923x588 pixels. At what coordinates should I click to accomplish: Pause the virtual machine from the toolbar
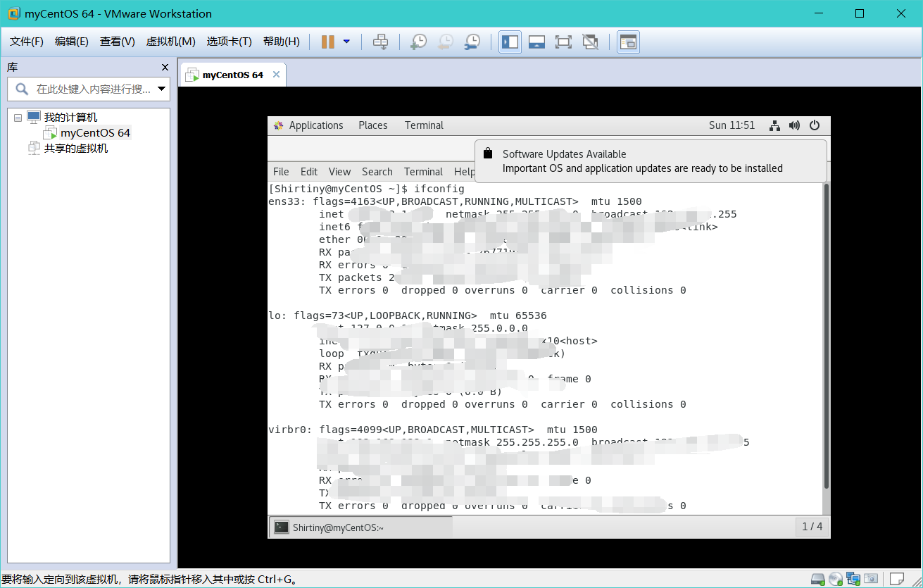[327, 42]
